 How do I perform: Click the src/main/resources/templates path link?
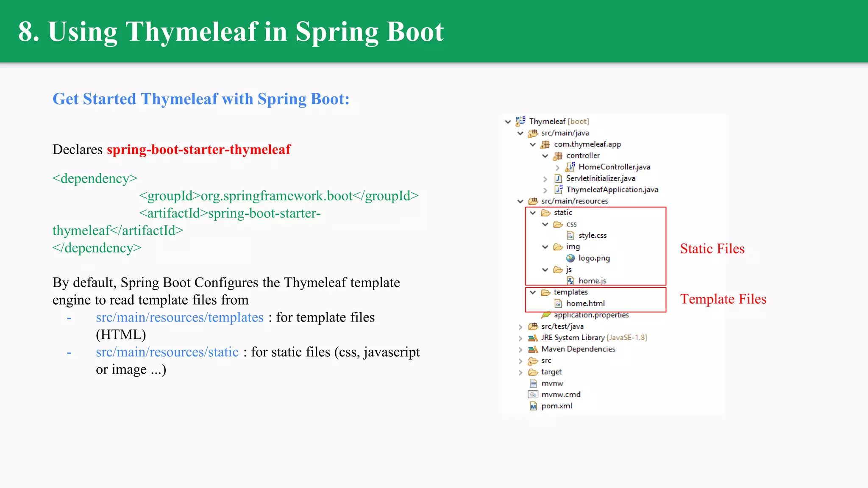pos(179,317)
